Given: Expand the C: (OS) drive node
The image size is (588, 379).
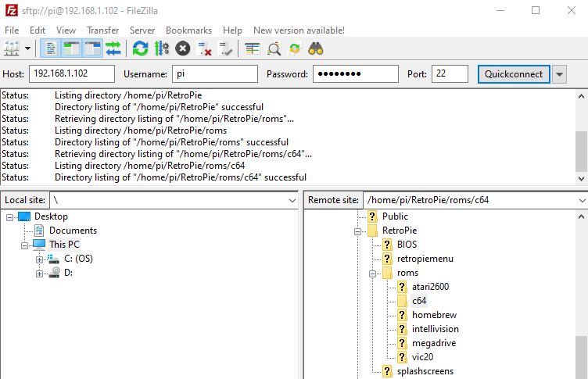Looking at the screenshot, I should pos(39,259).
